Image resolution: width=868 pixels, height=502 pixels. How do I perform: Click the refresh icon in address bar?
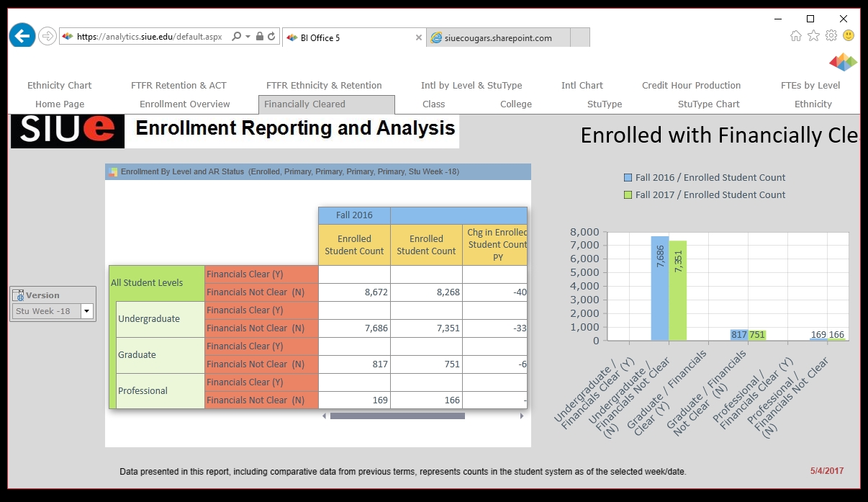click(271, 37)
